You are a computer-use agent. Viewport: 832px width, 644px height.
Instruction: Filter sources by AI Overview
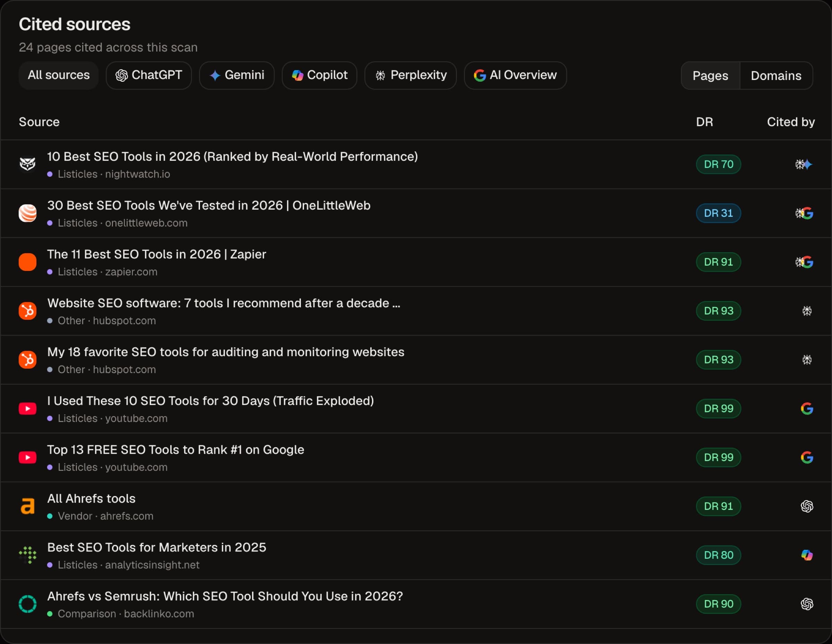515,76
